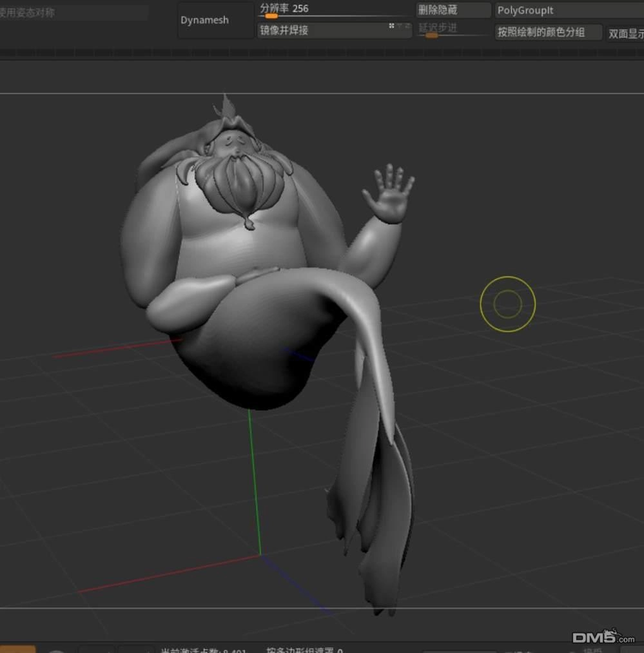
Task: Click the 删除隐藏 delete hidden button
Action: [x=453, y=10]
